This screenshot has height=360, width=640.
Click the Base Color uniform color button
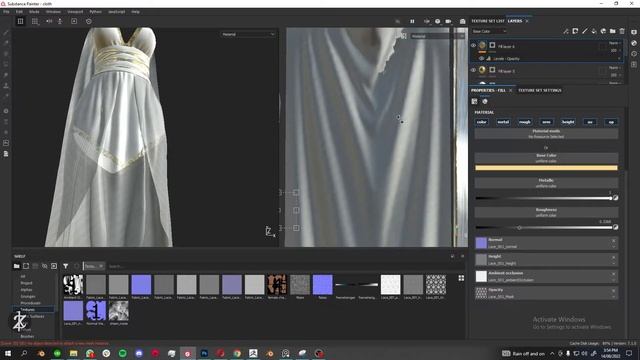click(546, 158)
